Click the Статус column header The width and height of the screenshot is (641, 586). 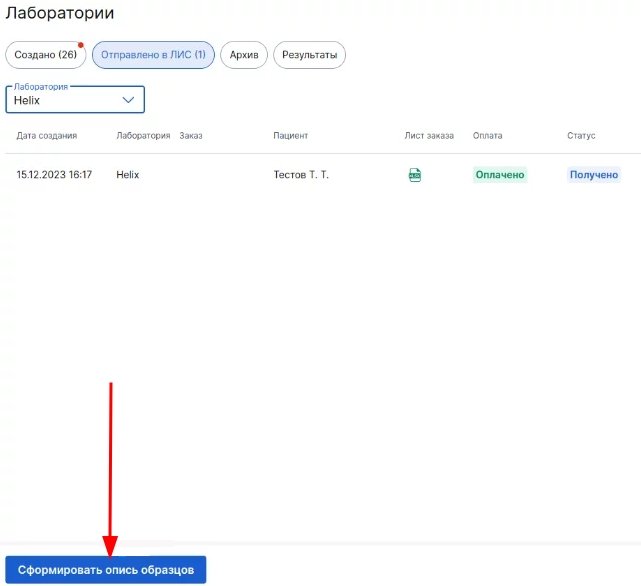(x=581, y=135)
